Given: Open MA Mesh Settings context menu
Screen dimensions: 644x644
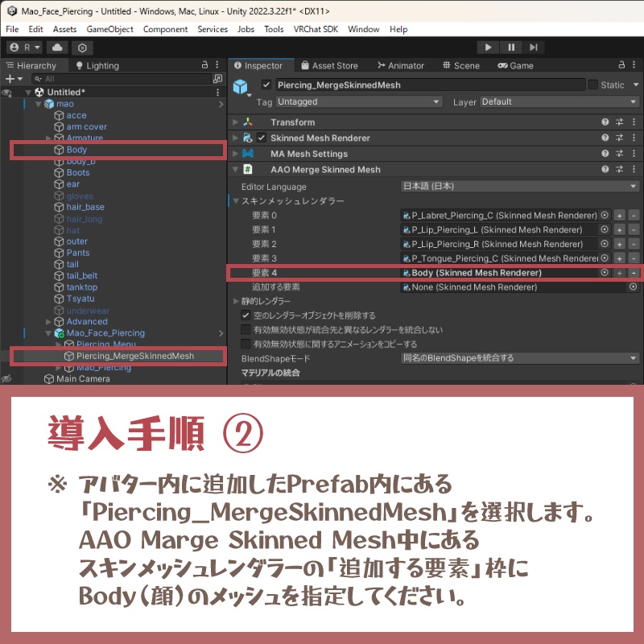Looking at the screenshot, I should tap(634, 154).
